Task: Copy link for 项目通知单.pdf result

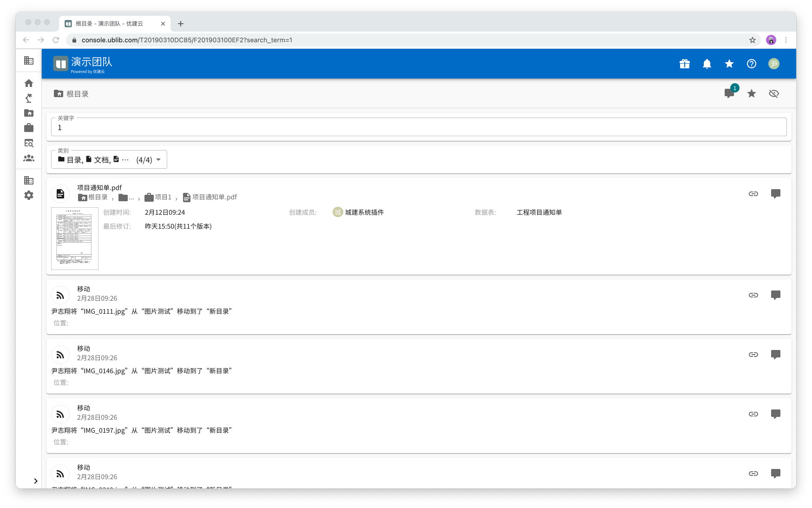Action: click(x=753, y=194)
